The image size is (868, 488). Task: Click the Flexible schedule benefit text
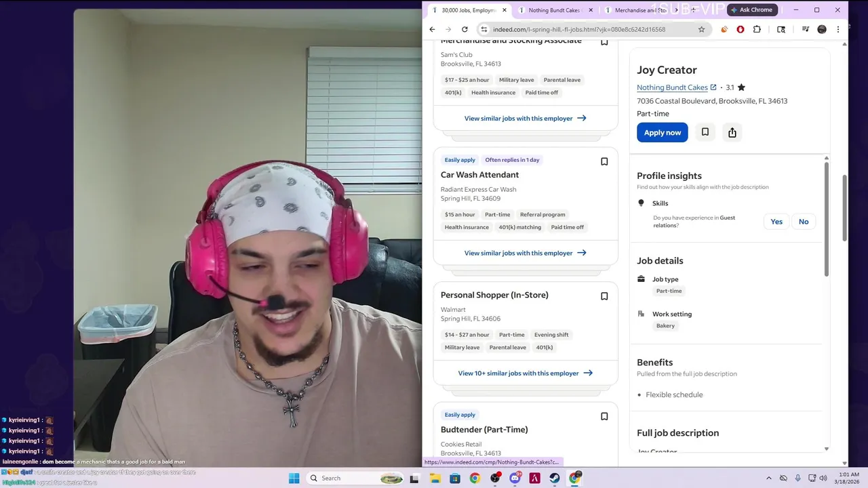[674, 394]
